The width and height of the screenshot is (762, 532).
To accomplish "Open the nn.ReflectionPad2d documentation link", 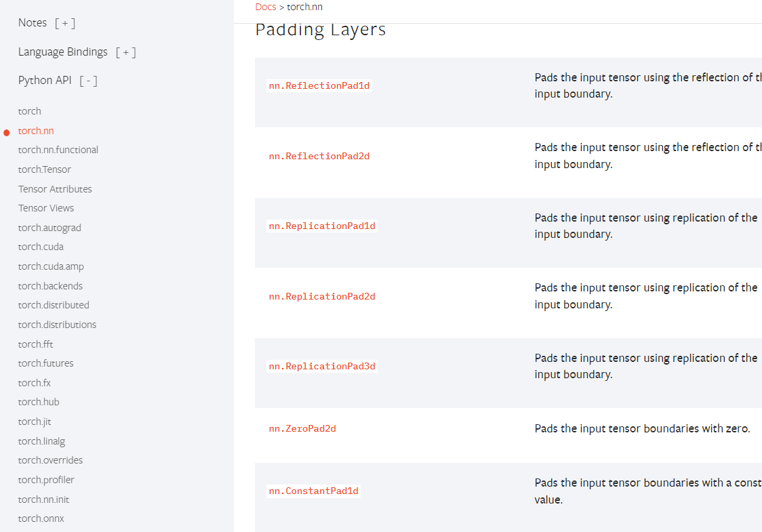I will (319, 157).
